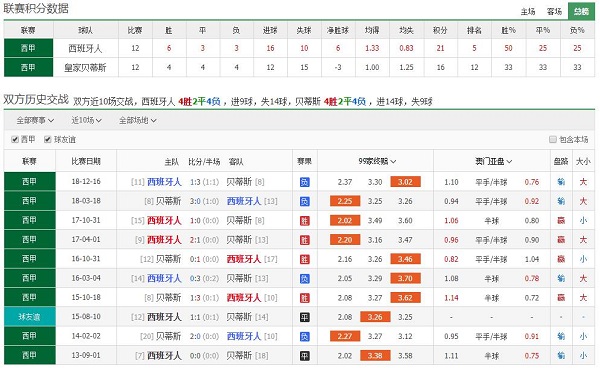The width and height of the screenshot is (600, 368).
Task: Click the 西甲 league badge for 皇家贝蒂斯 standings
Action: coord(28,67)
